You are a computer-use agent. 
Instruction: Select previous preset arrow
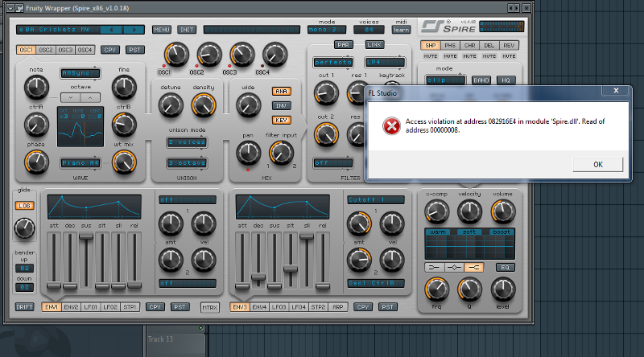111,30
